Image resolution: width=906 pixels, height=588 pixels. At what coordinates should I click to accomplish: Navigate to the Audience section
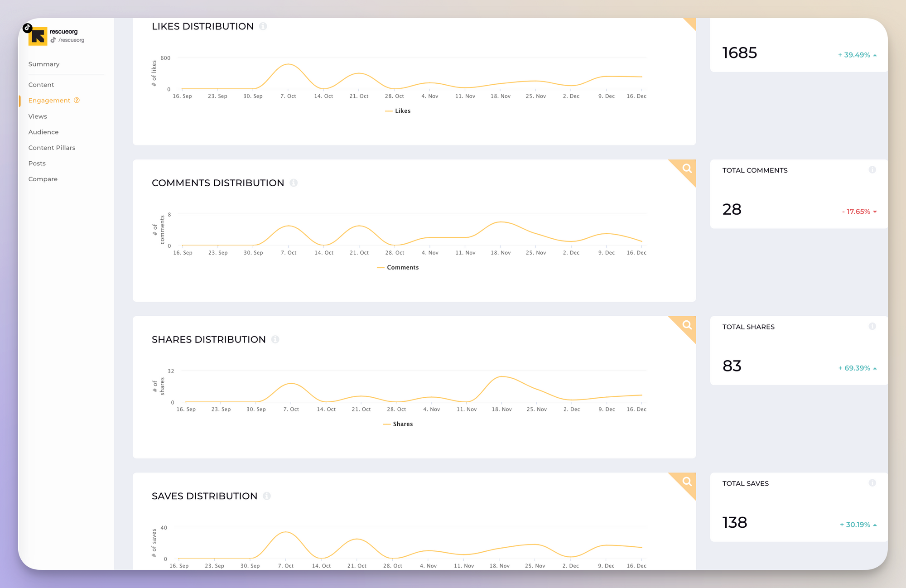coord(43,132)
